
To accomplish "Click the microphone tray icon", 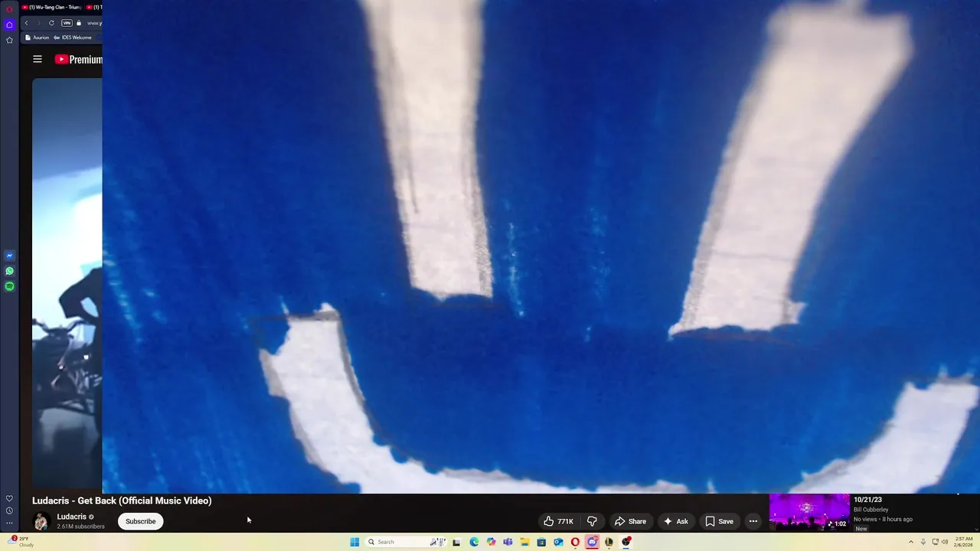I will point(923,542).
